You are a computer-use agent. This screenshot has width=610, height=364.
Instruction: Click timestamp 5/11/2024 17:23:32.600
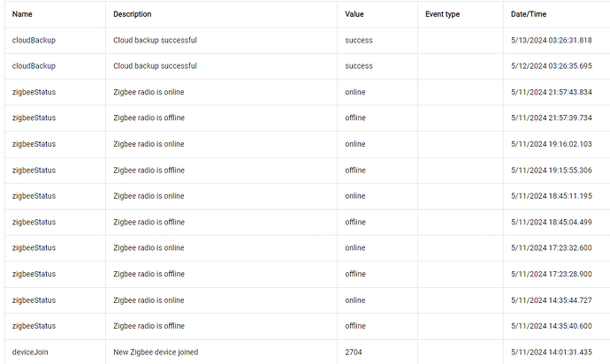coord(552,247)
